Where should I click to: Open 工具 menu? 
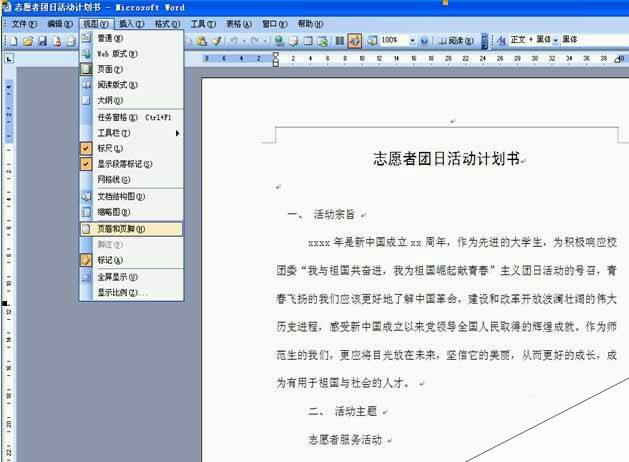pyautogui.click(x=203, y=24)
